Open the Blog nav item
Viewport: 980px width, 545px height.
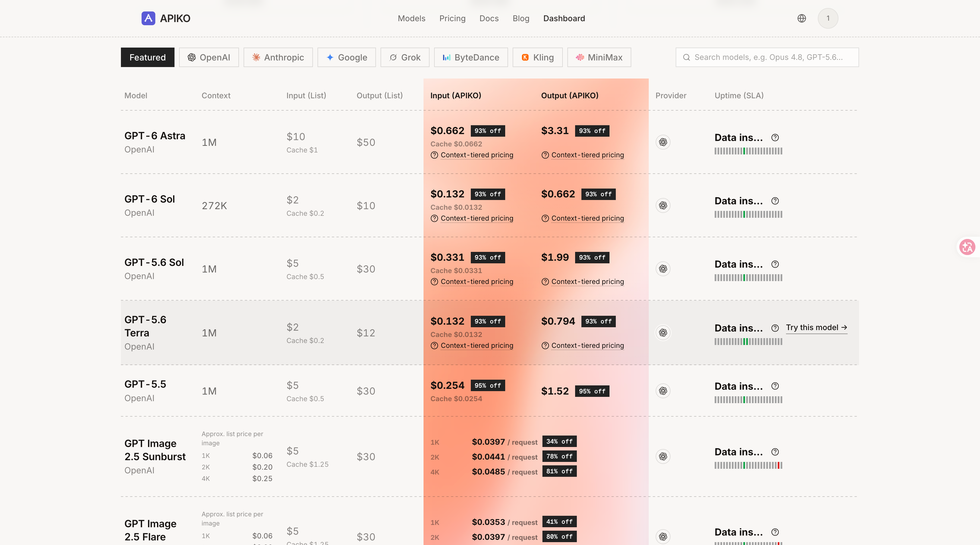[x=521, y=18]
